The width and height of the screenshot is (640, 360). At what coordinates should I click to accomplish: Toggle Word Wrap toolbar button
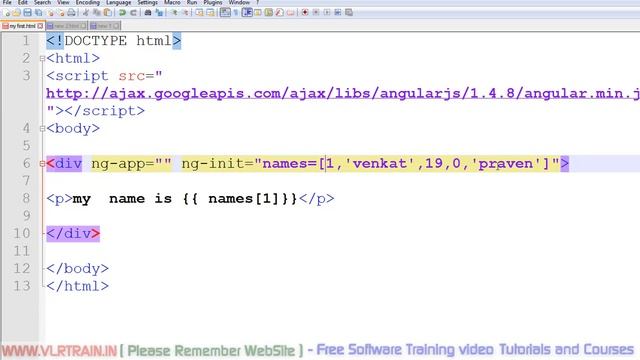225,13
